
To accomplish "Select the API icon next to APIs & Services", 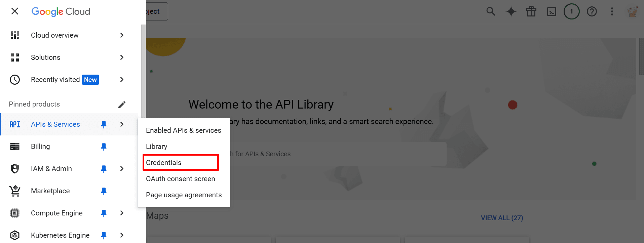I will point(15,125).
